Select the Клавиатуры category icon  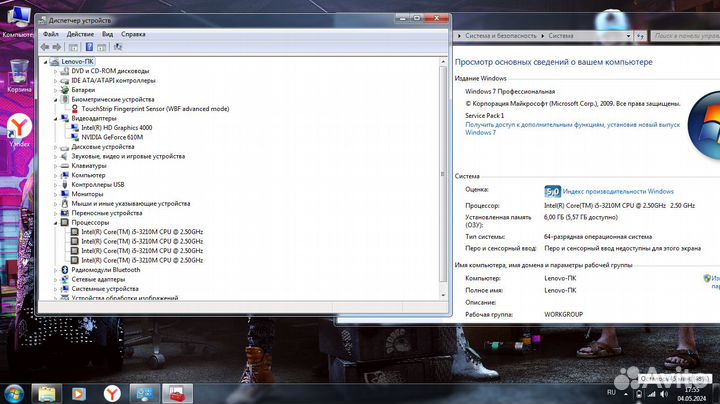65,166
